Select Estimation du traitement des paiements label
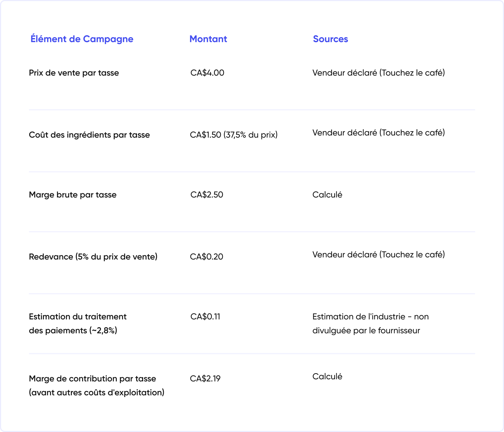Image resolution: width=504 pixels, height=432 pixels. [78, 323]
